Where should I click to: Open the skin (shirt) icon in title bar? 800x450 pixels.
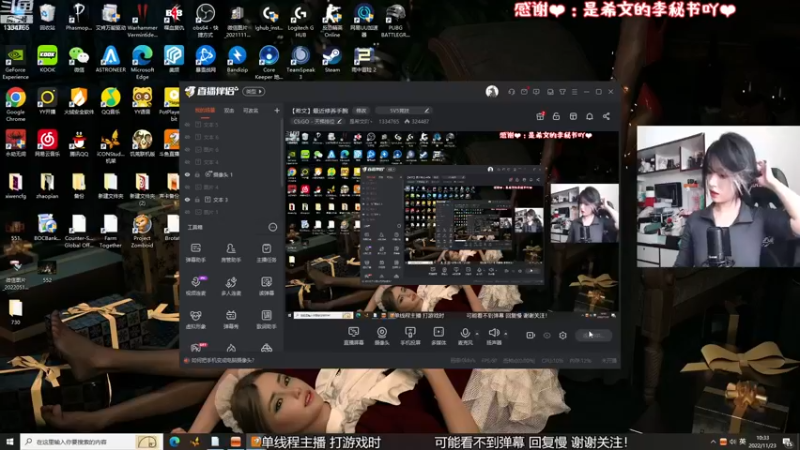click(562, 92)
